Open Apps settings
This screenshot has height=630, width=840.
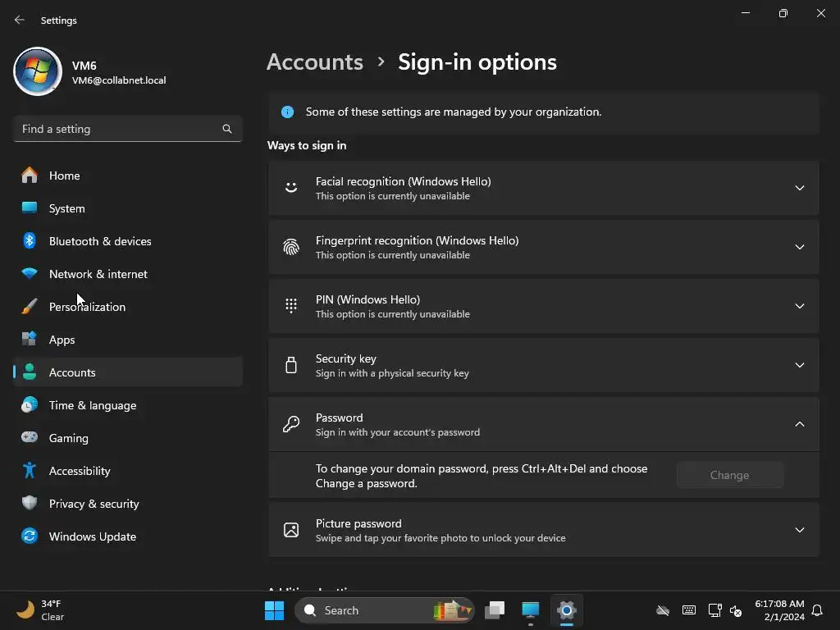[127, 340]
